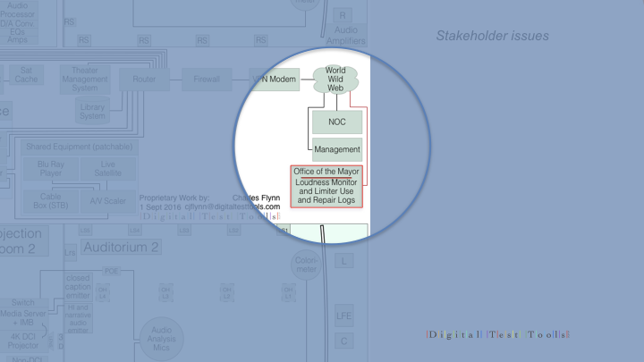Select the LS5 surround speaker box

pos(85,231)
